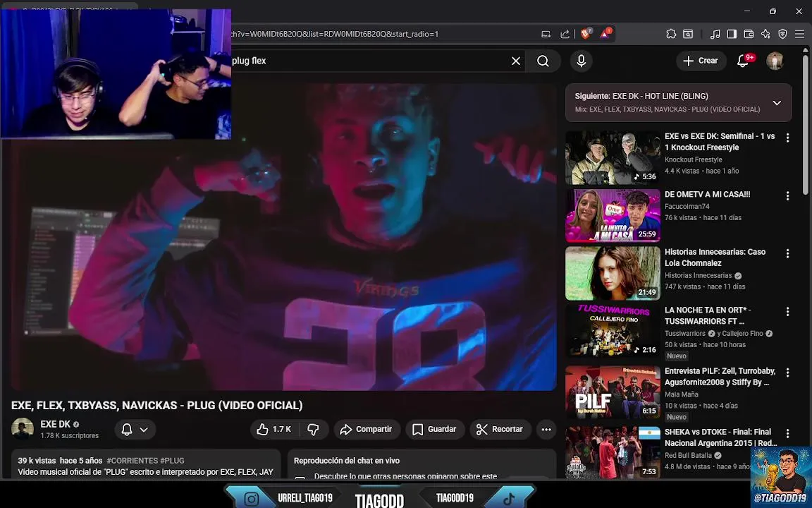
Task: Open the Caso Lola Chomnalez thumbnail
Action: tap(613, 273)
